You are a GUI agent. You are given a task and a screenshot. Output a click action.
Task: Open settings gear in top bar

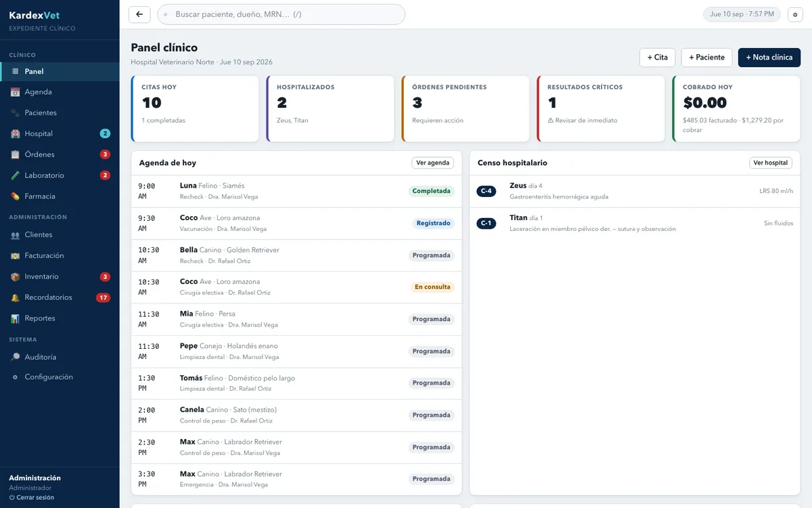[795, 14]
